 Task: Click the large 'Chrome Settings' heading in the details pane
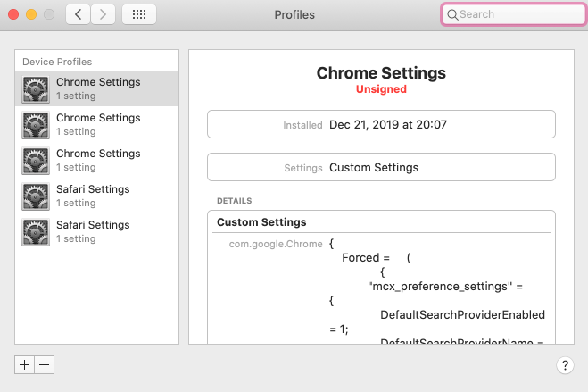(381, 72)
